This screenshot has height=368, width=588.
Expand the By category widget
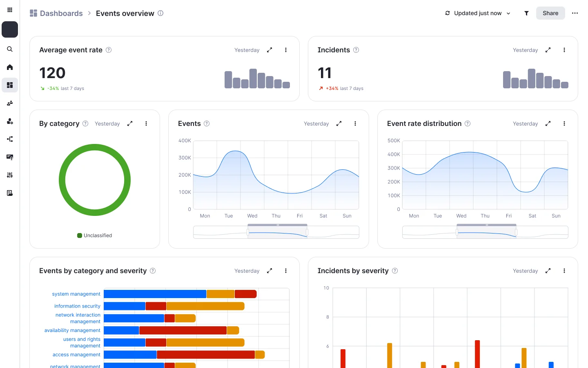(x=130, y=123)
